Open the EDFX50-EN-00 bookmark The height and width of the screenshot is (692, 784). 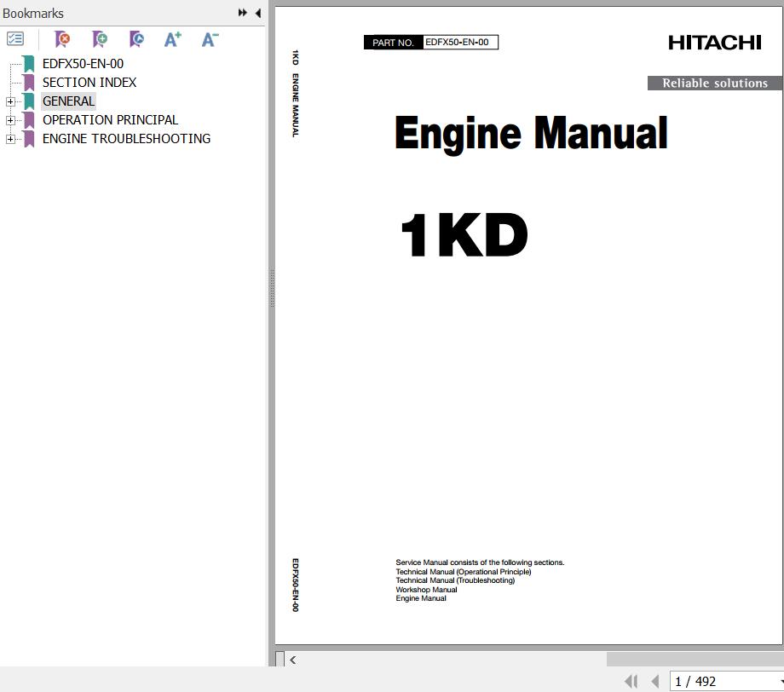tap(83, 64)
